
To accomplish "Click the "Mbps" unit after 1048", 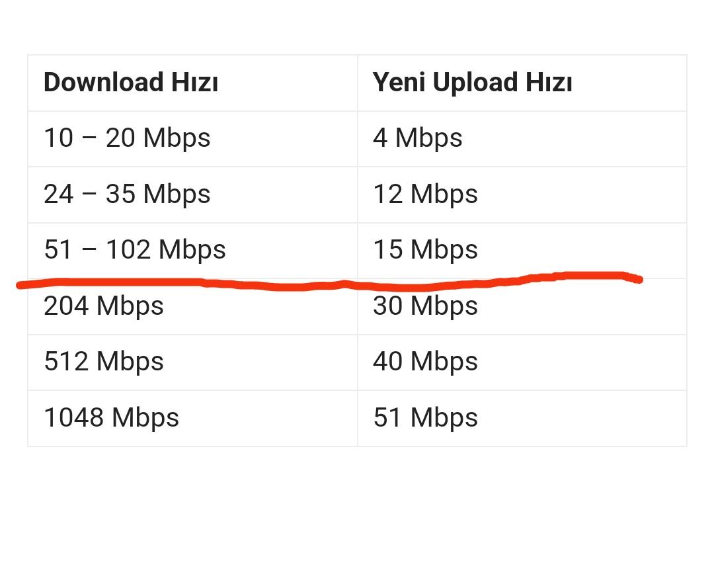I will tap(145, 418).
